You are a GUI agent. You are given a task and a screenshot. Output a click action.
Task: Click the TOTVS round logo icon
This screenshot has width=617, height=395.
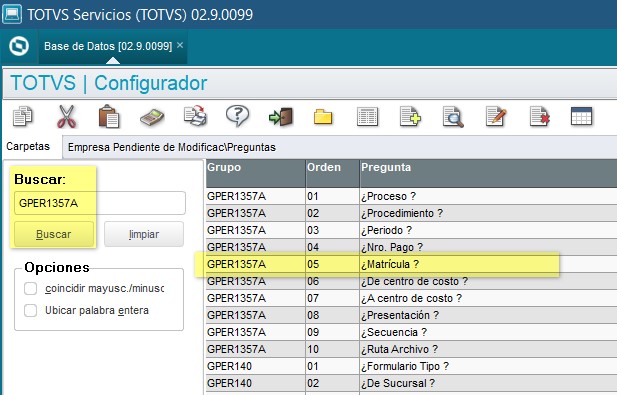pyautogui.click(x=19, y=46)
